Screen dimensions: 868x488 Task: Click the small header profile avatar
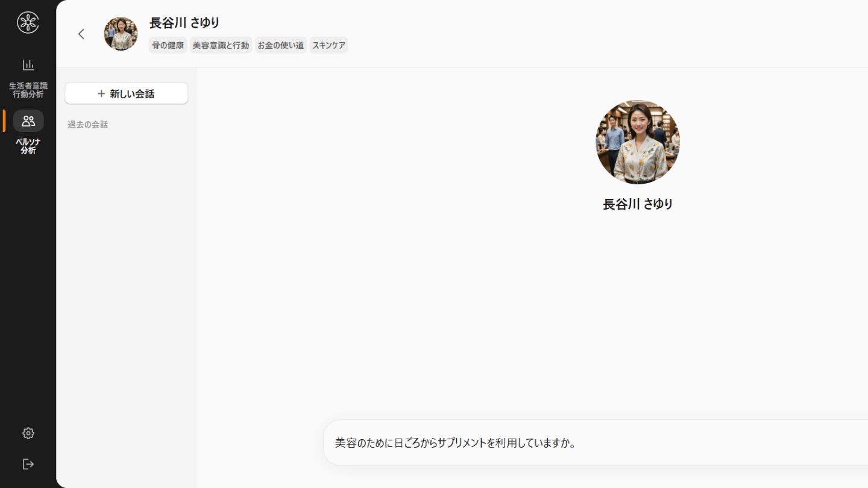[121, 34]
